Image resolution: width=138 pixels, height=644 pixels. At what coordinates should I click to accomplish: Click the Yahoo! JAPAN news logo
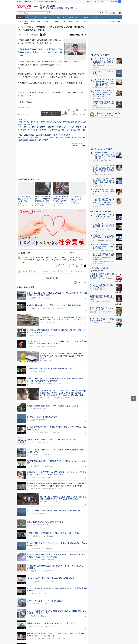tap(27, 7)
